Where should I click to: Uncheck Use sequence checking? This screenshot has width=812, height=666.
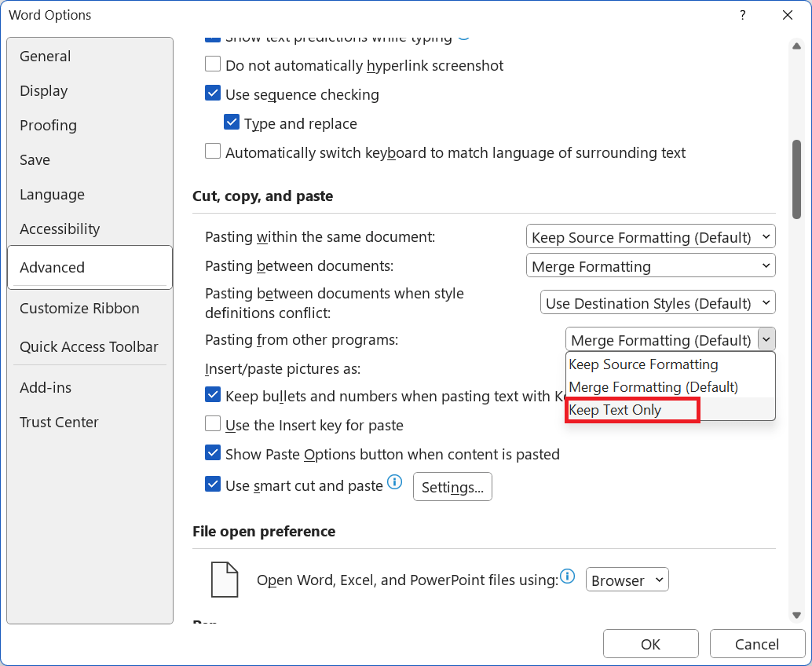click(x=213, y=93)
